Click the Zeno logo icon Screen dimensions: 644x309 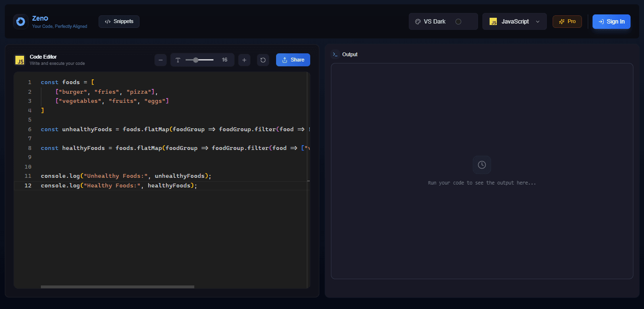pyautogui.click(x=21, y=22)
